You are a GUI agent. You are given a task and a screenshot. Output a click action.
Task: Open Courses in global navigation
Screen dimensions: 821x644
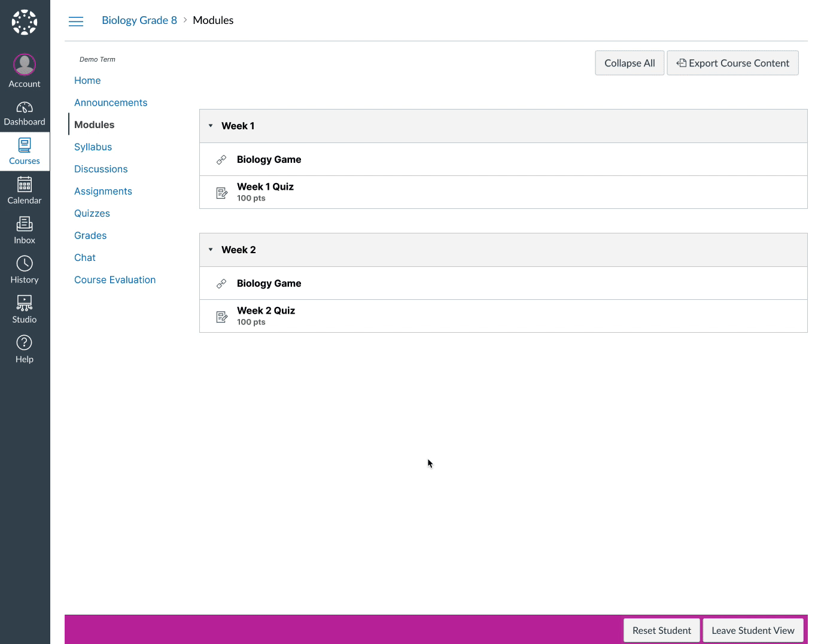click(x=25, y=151)
